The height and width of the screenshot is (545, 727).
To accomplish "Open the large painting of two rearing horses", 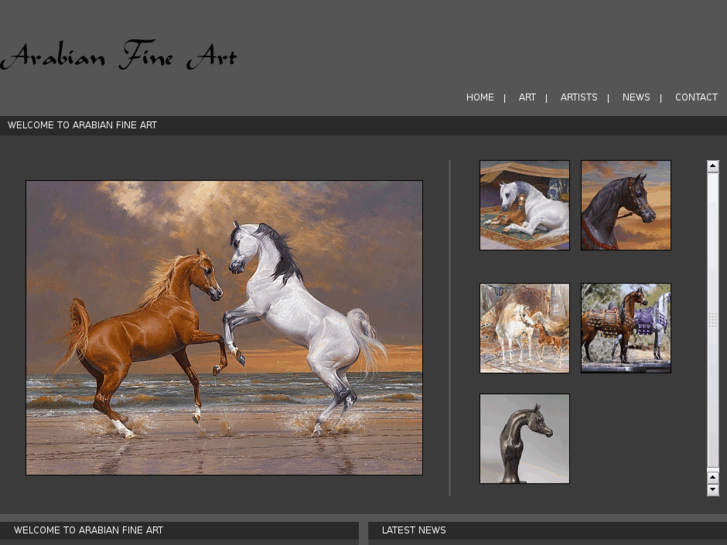I will (224, 328).
